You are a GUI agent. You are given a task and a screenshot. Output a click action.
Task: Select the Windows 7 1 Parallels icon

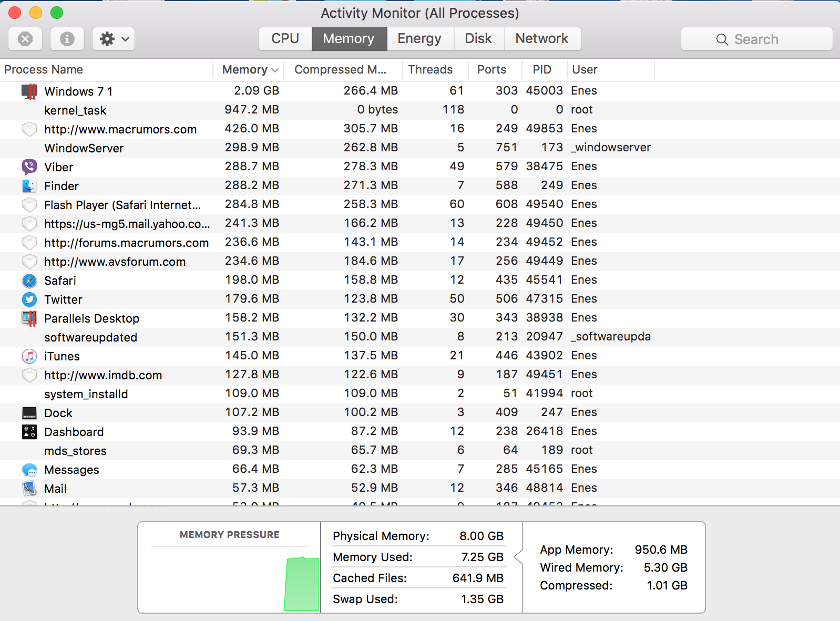[x=29, y=91]
